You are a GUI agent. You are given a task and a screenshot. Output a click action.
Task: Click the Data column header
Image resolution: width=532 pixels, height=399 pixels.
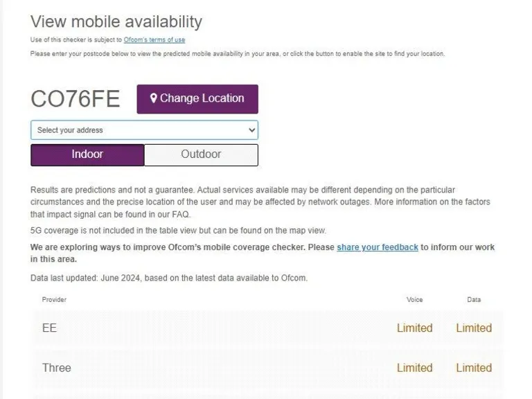pyautogui.click(x=474, y=300)
